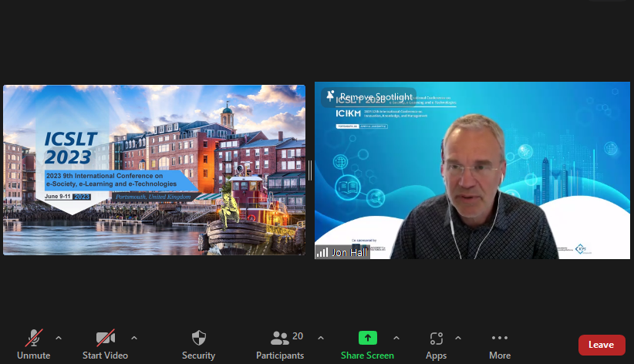
Task: Open the Participants panel
Action: point(280,345)
